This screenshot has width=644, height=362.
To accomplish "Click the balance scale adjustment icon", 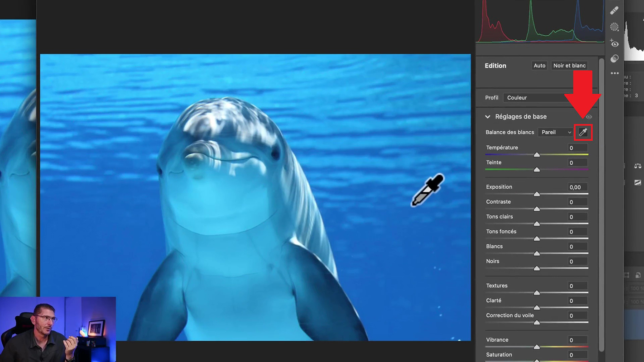I will coord(638,166).
